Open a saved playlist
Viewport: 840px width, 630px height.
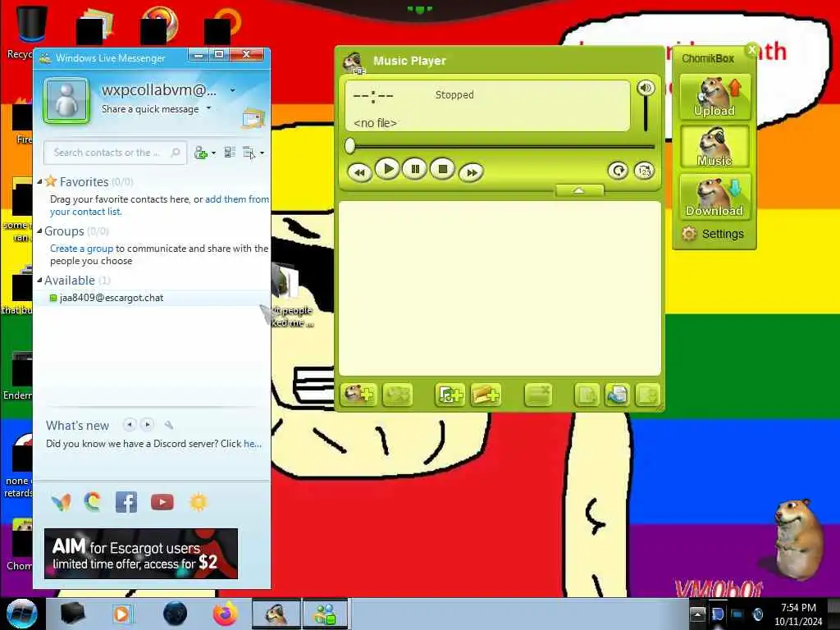(617, 395)
